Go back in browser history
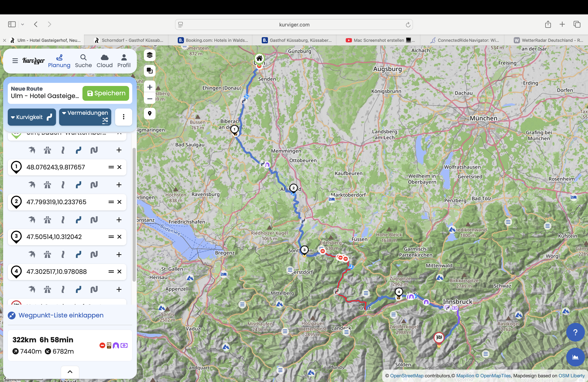Screen dimensions: 588x382 (36, 24)
